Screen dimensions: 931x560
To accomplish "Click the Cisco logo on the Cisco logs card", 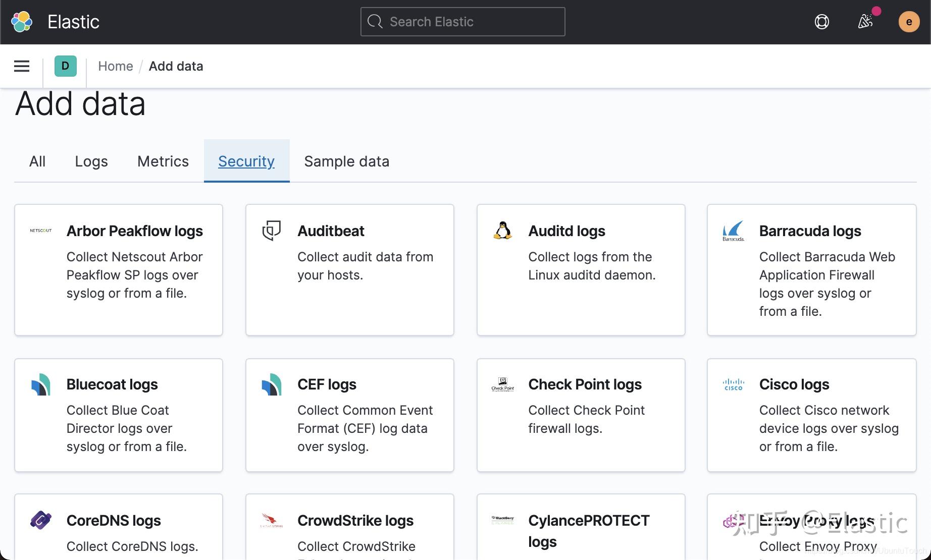I will [x=733, y=384].
